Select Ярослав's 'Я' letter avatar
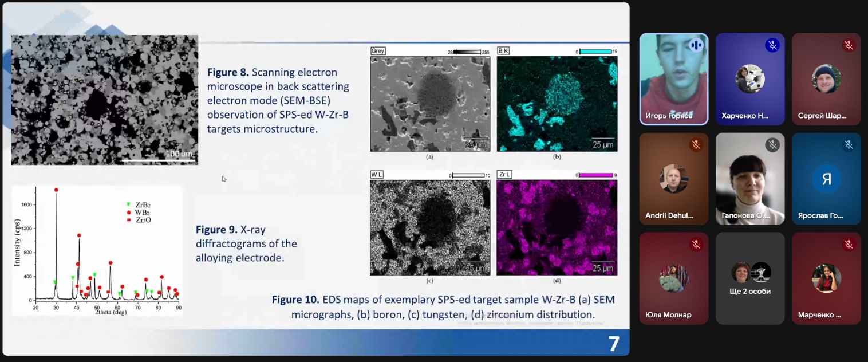 point(826,179)
